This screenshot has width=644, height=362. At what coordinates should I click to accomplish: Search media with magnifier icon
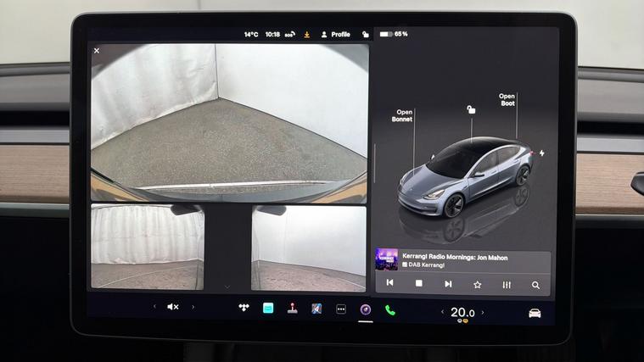coord(535,285)
